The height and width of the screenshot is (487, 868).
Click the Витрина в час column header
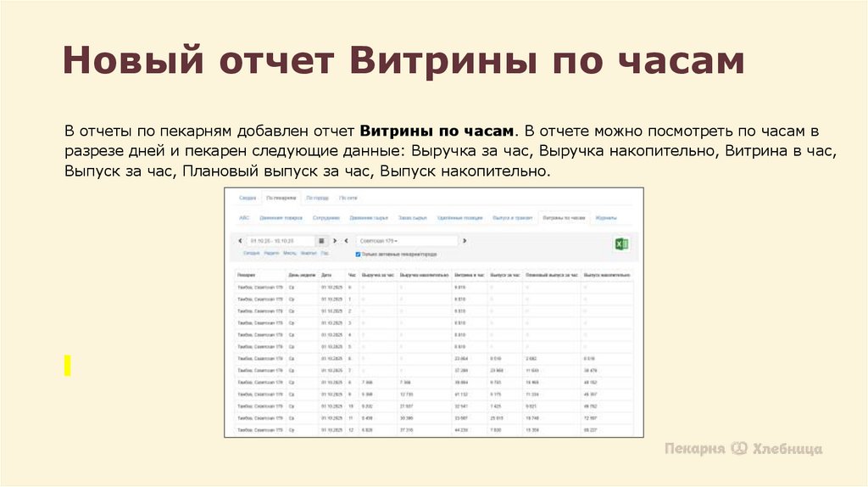point(470,275)
